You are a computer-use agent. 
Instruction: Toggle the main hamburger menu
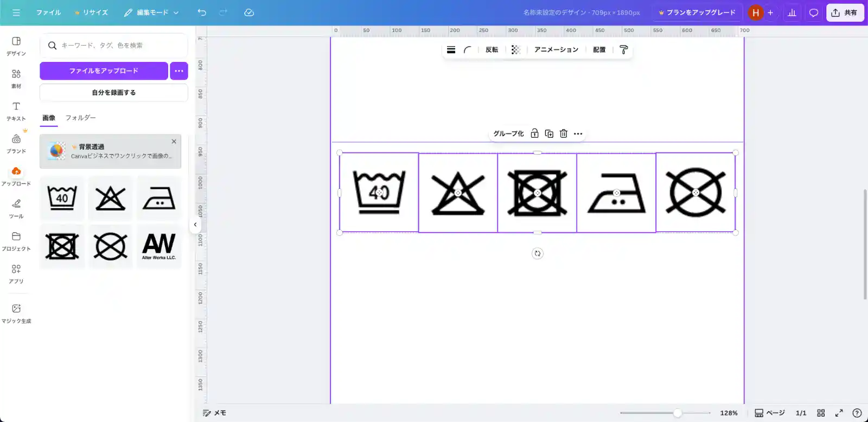[x=16, y=12]
